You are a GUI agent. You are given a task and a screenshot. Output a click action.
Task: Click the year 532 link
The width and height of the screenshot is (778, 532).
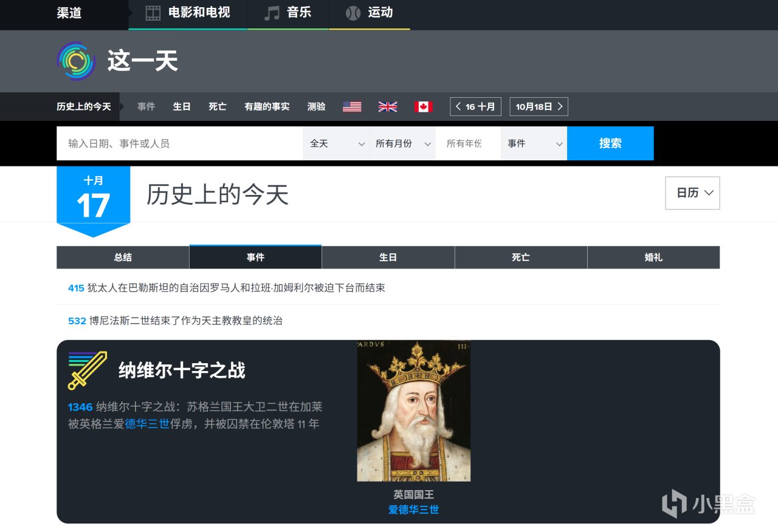77,321
